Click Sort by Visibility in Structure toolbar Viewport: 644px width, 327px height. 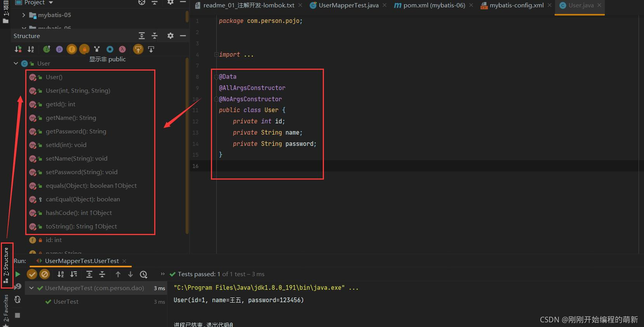18,49
